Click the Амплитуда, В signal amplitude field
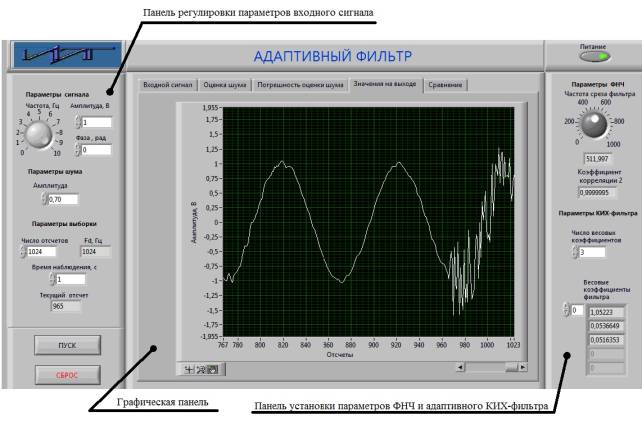The width and height of the screenshot is (642, 425). click(97, 122)
